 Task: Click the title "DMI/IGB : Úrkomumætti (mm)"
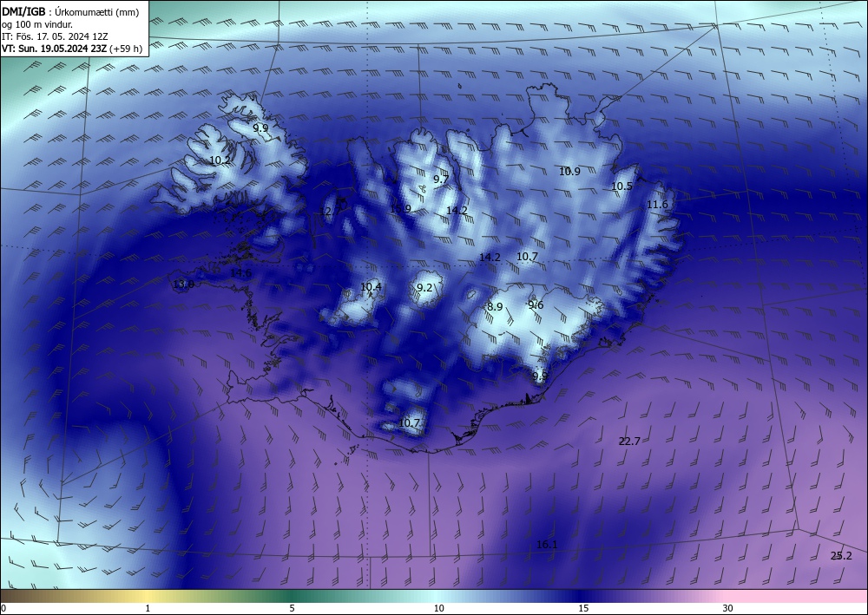[71, 12]
